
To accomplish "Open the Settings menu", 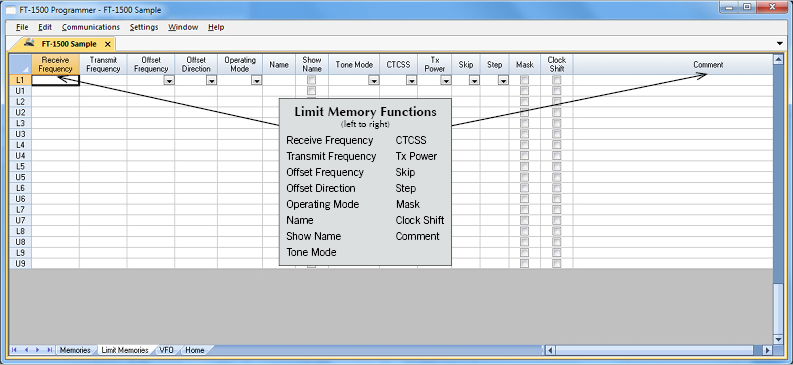I will (144, 27).
